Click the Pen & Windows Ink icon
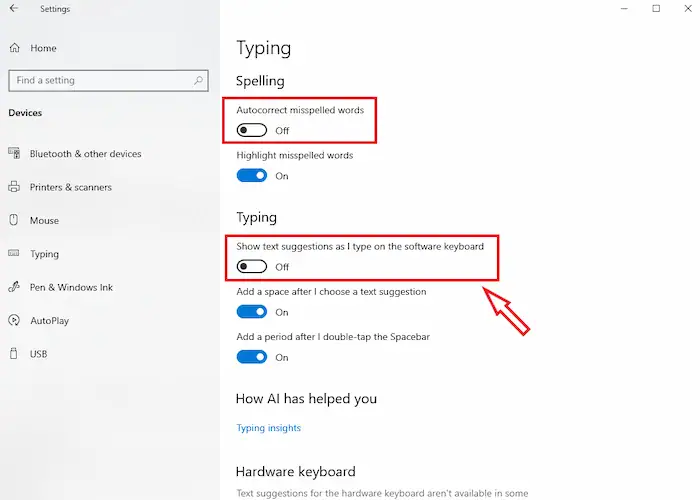This screenshot has height=500, width=700. pyautogui.click(x=14, y=287)
